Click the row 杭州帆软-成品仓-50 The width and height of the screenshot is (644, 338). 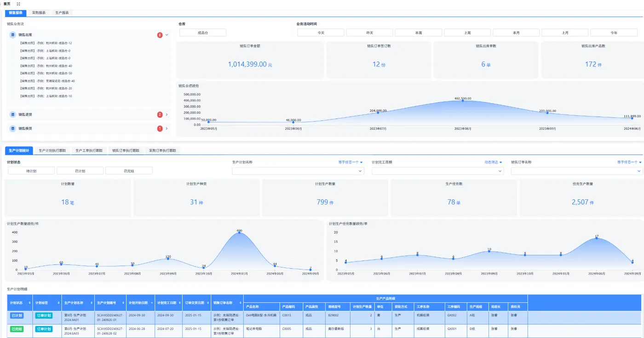(46, 73)
